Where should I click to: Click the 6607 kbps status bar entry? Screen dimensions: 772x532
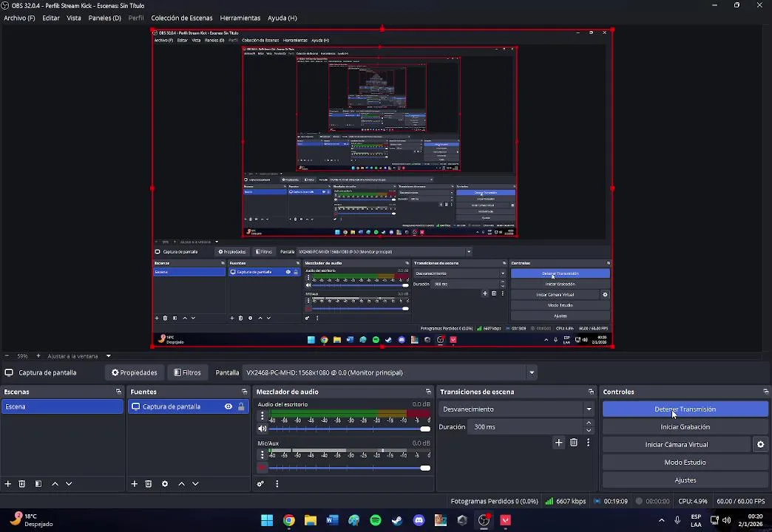pos(566,501)
